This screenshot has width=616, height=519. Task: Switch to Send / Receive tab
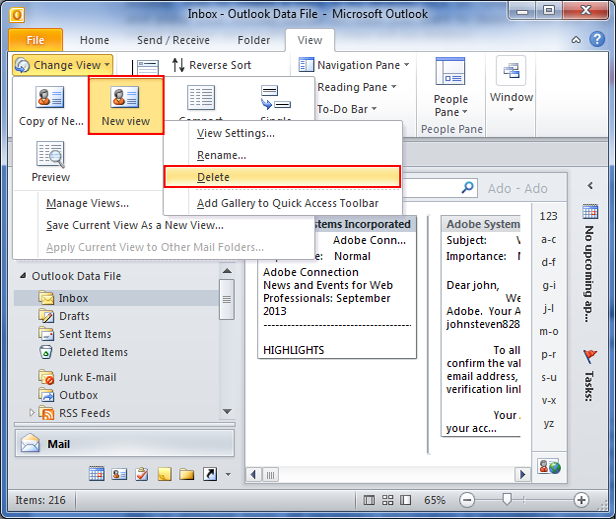tap(173, 40)
